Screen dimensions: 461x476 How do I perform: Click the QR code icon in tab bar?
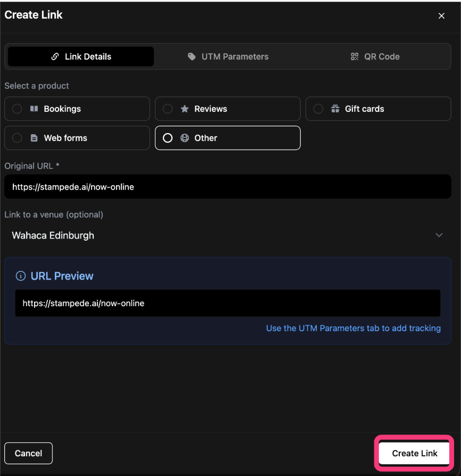355,56
